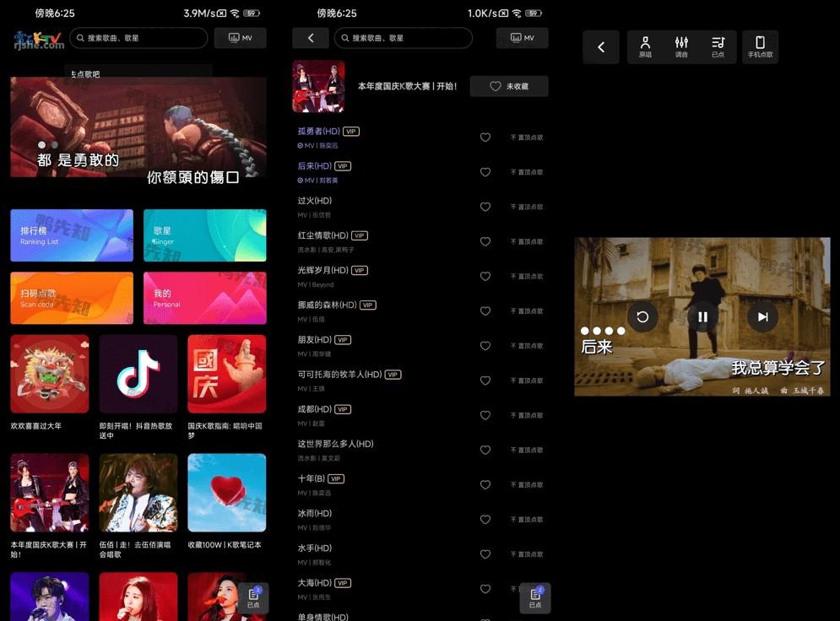Tap the 手机点歌 phone ordering icon
840x621 pixels.
(x=761, y=46)
